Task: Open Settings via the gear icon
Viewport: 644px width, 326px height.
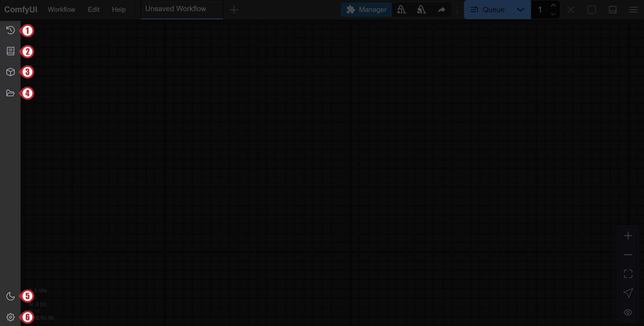Action: pyautogui.click(x=10, y=317)
